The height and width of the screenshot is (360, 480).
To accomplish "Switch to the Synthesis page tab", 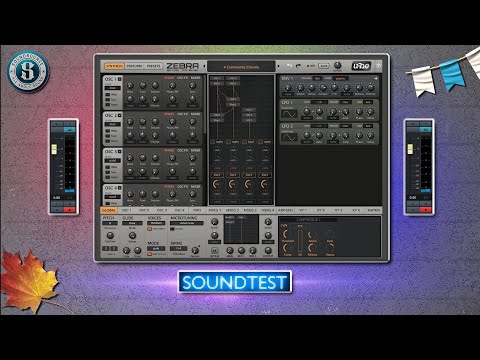I will point(114,66).
